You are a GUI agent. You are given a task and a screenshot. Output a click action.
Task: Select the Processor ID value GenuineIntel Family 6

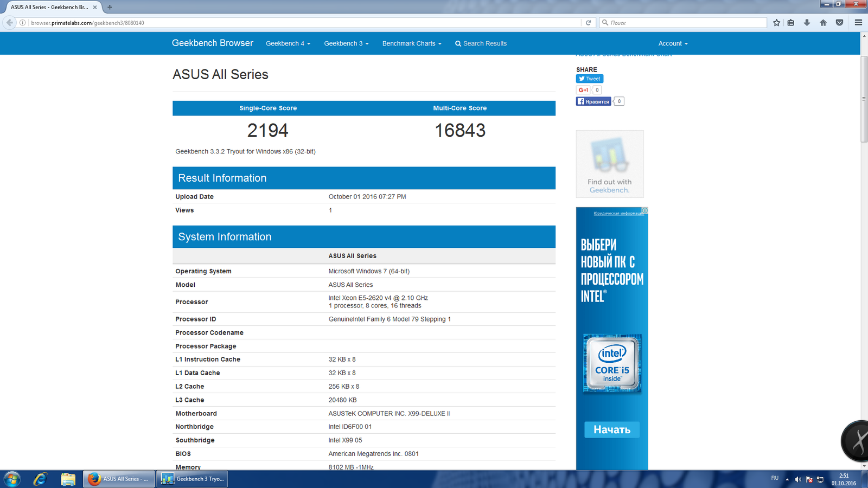pos(390,319)
